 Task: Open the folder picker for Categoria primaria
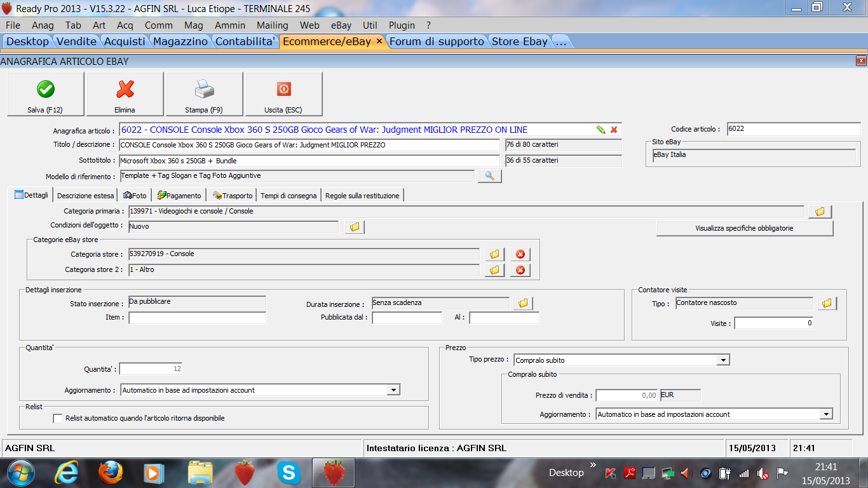(820, 212)
